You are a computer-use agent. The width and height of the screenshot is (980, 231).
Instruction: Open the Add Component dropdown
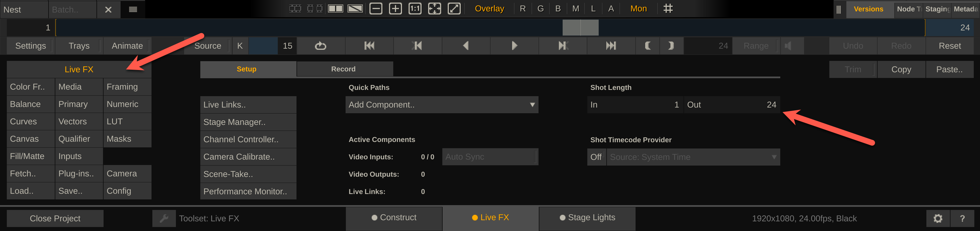(442, 105)
